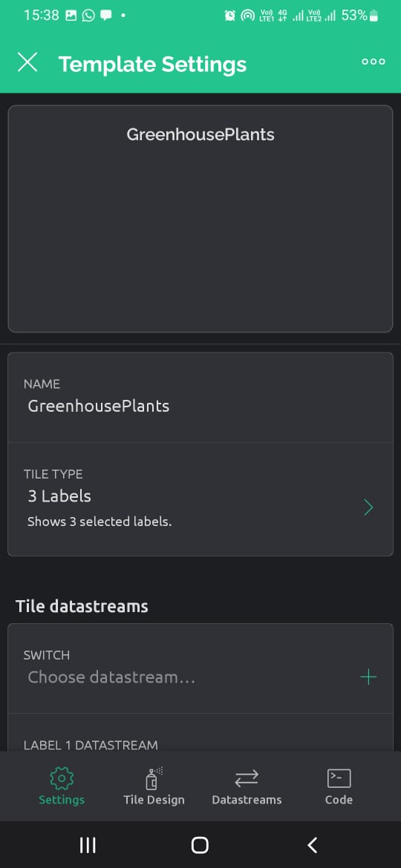Add a Switch datastream with the plus icon
This screenshot has width=401, height=868.
coord(368,677)
